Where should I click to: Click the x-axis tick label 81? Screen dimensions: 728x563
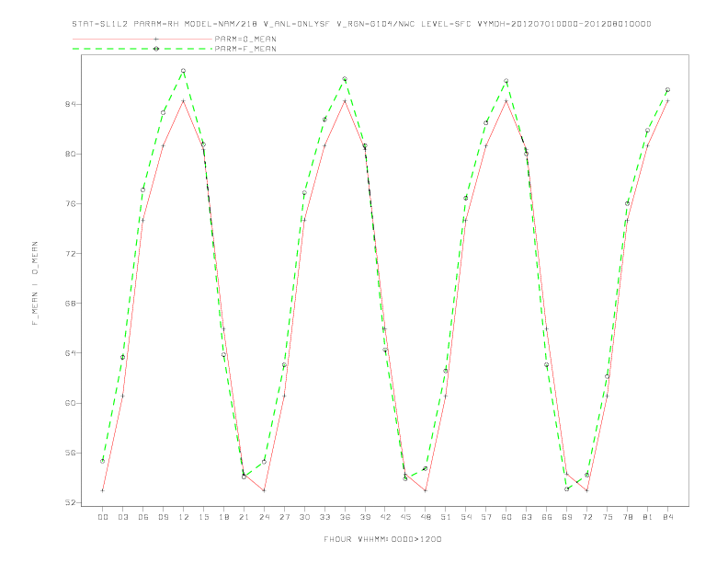(648, 517)
